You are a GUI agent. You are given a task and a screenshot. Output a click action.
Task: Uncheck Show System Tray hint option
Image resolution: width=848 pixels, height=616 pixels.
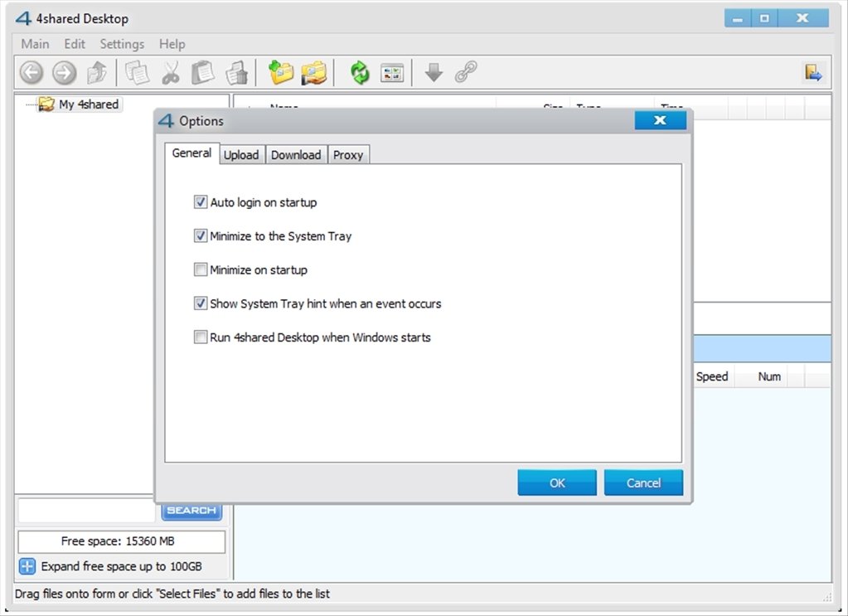pos(201,303)
